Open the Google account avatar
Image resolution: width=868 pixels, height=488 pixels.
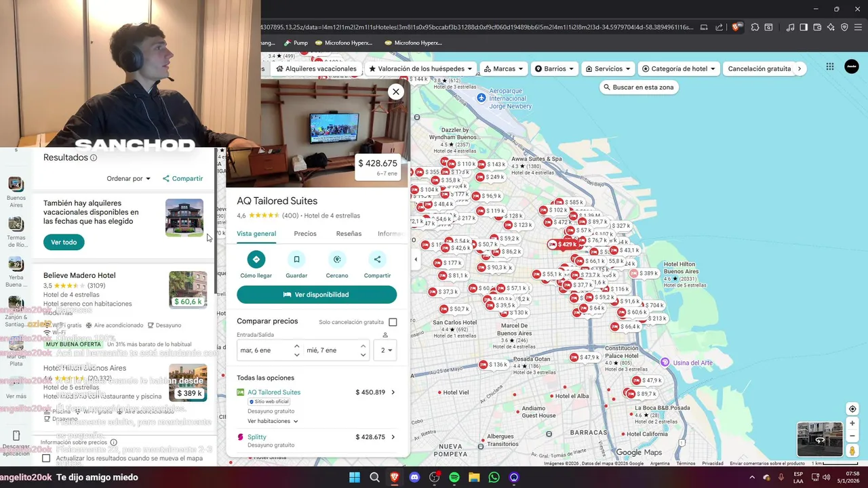click(852, 66)
